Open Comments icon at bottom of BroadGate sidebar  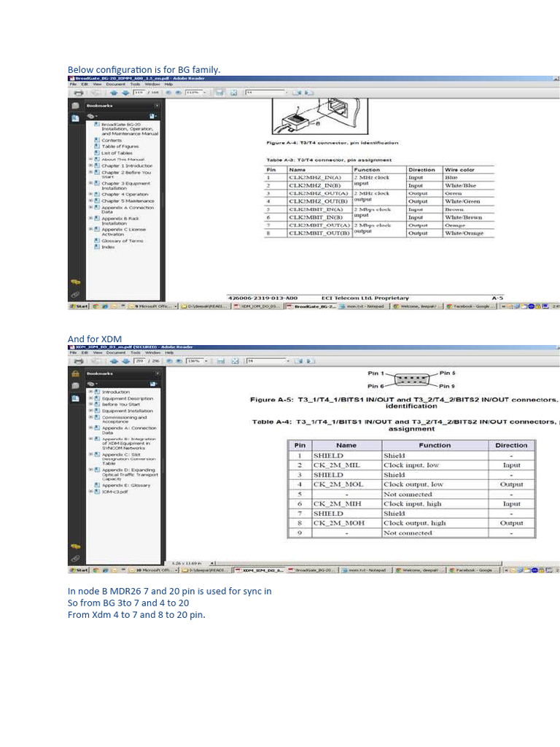click(75, 282)
